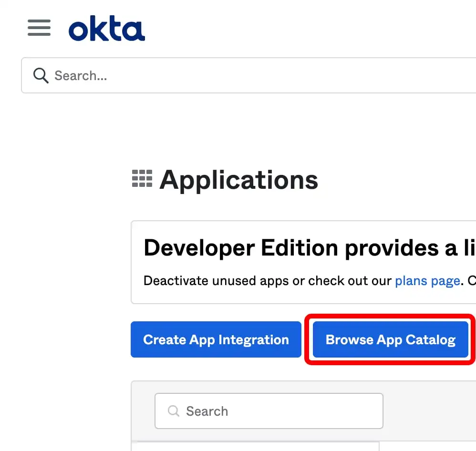Click the Okta logo
Viewport: 476px width, 451px height.
[107, 28]
